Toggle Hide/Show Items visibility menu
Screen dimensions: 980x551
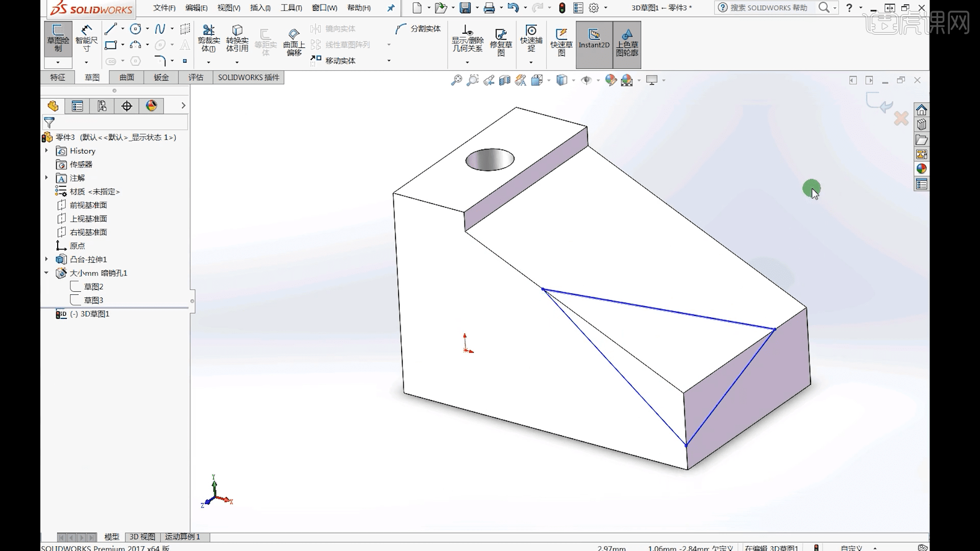586,80
